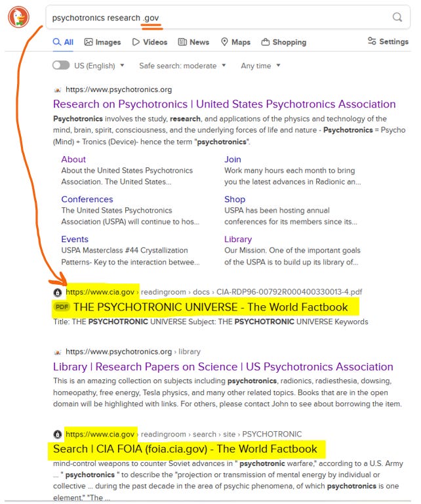Click snippet text 'Title: THE PSYCHOTRONIC UNIVERSE Subject'
The image size is (421, 504).
[x=136, y=322]
